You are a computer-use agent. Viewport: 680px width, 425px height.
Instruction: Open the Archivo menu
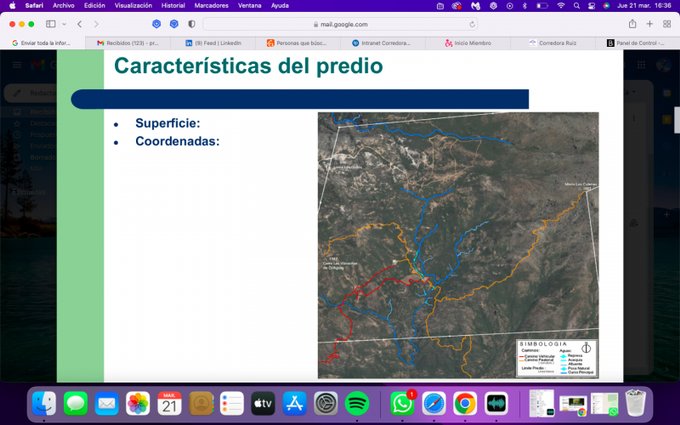click(x=63, y=6)
